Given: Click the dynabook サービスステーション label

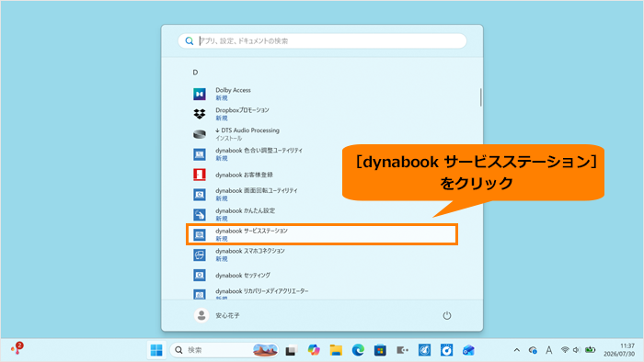Looking at the screenshot, I should click(251, 231).
